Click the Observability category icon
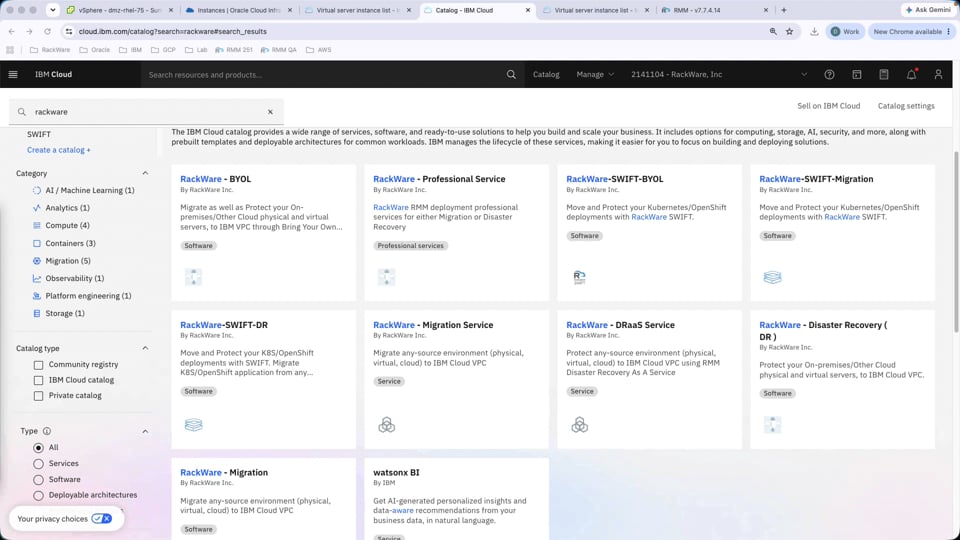Screen dimensions: 960x540 coord(37,278)
